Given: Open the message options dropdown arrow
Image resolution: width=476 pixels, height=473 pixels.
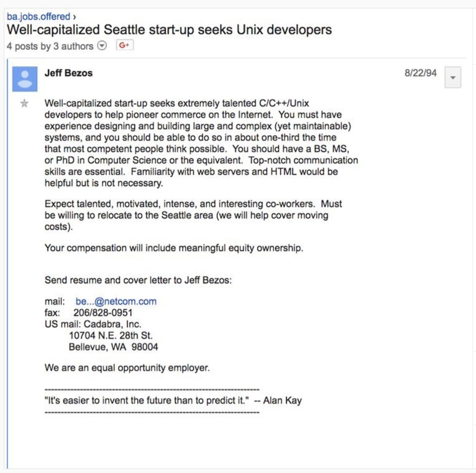Looking at the screenshot, I should [453, 77].
